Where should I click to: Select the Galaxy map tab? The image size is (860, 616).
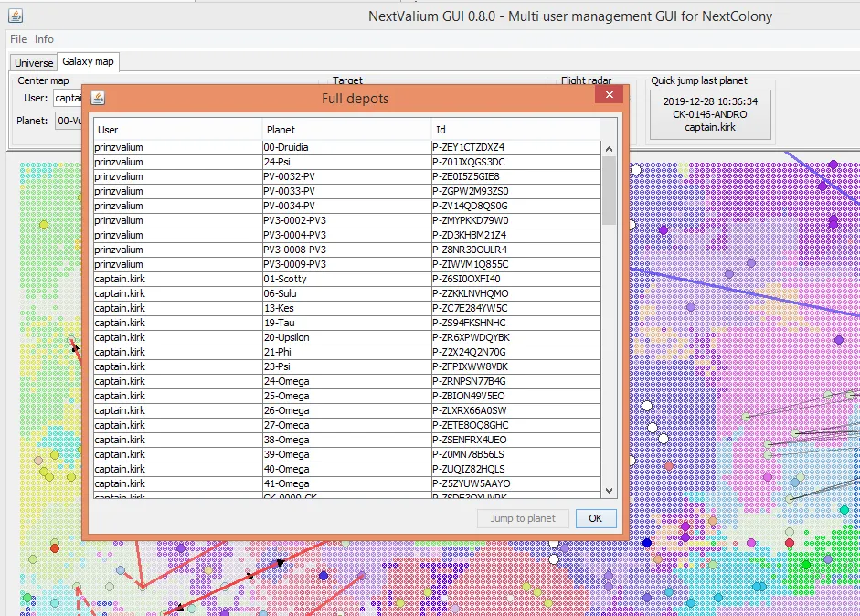point(88,61)
